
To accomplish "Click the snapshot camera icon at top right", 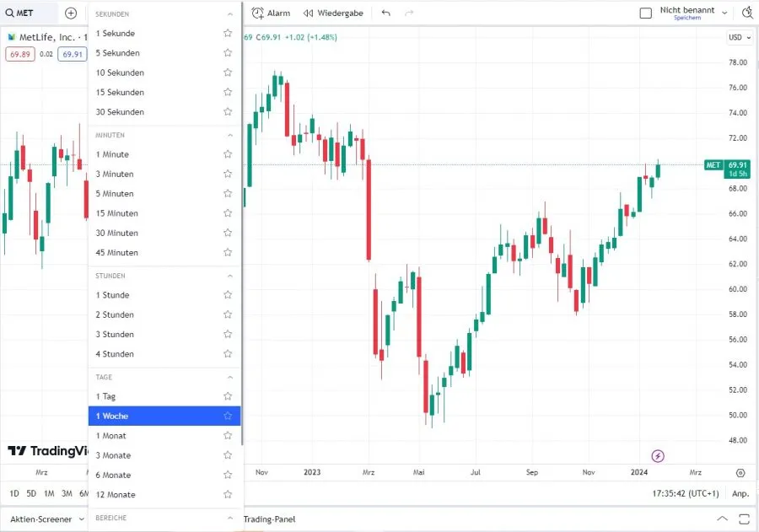I will coord(747,13).
